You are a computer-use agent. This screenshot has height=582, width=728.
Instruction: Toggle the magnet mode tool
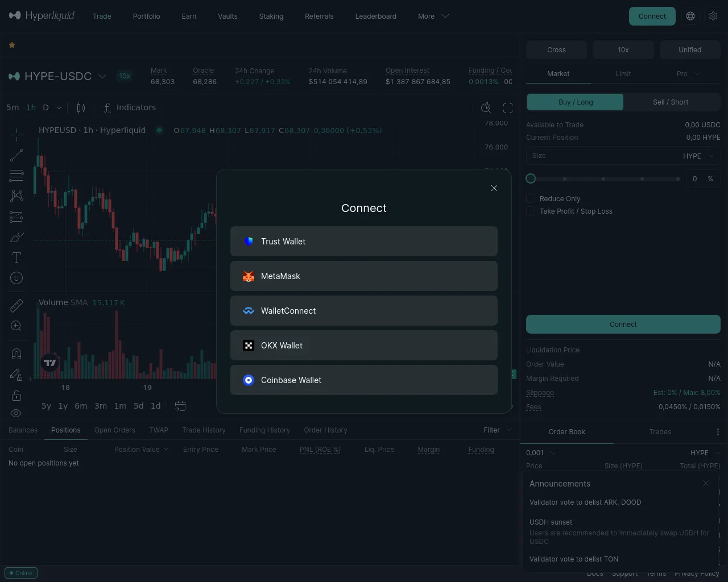pyautogui.click(x=16, y=354)
